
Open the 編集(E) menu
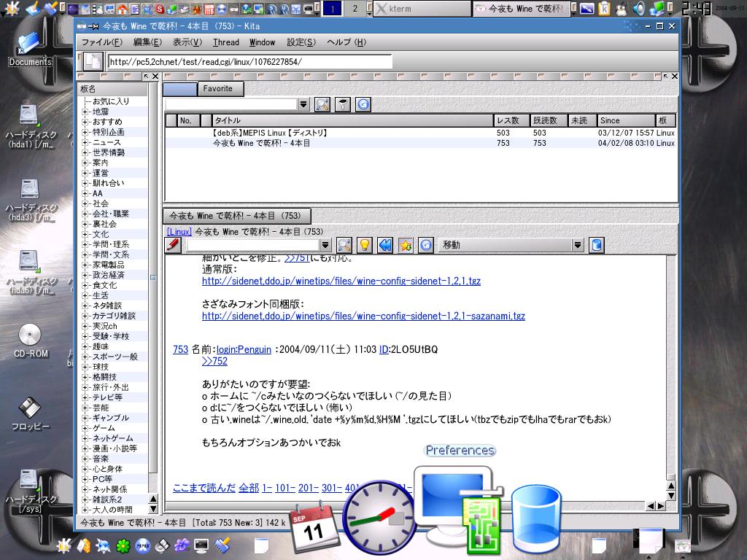pos(147,42)
